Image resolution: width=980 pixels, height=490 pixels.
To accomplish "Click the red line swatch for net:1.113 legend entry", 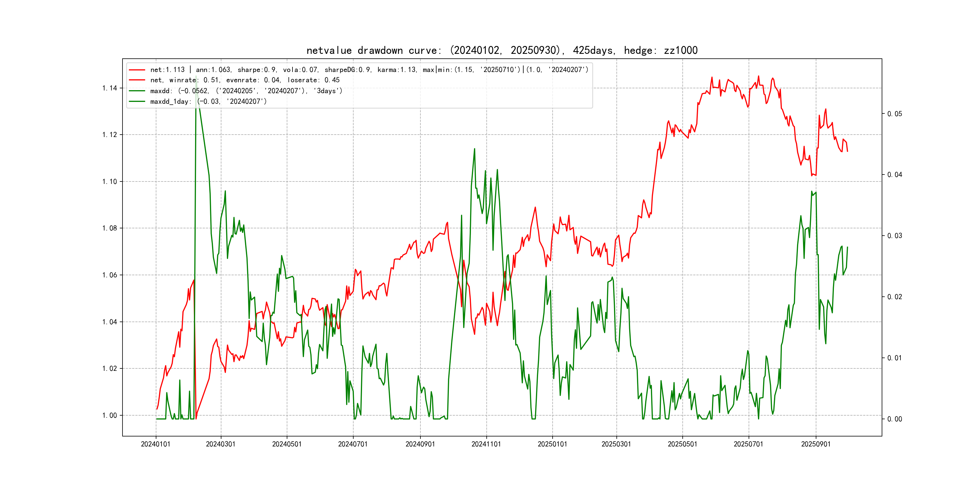I will 137,70.
